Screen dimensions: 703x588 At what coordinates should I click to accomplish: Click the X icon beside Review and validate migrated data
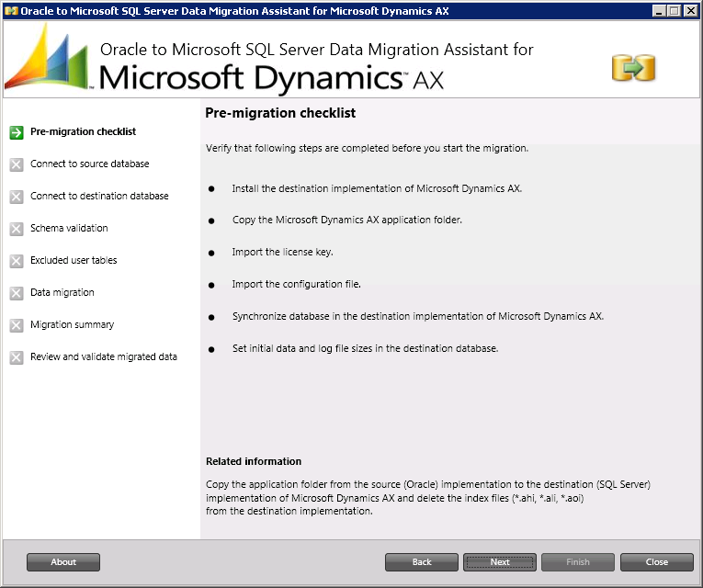[17, 357]
